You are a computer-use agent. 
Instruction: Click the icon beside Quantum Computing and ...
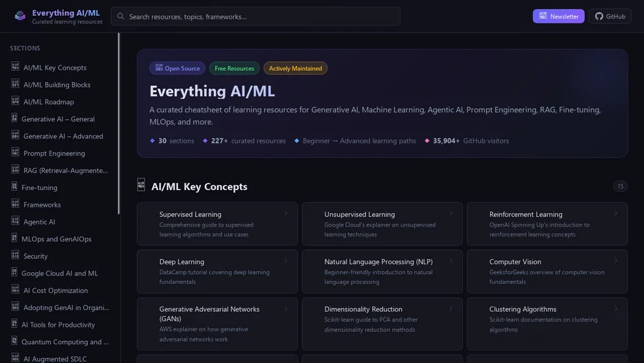coord(14,340)
